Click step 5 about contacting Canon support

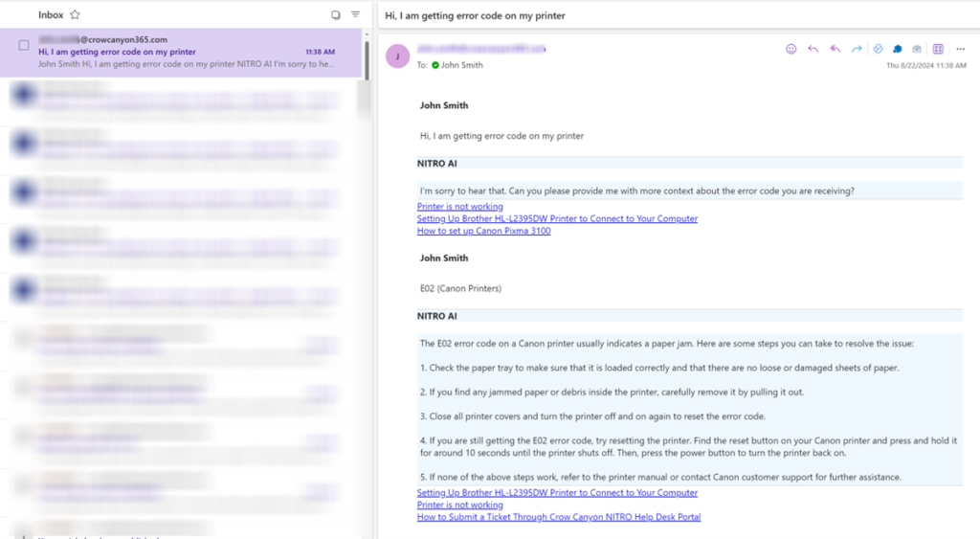660,477
